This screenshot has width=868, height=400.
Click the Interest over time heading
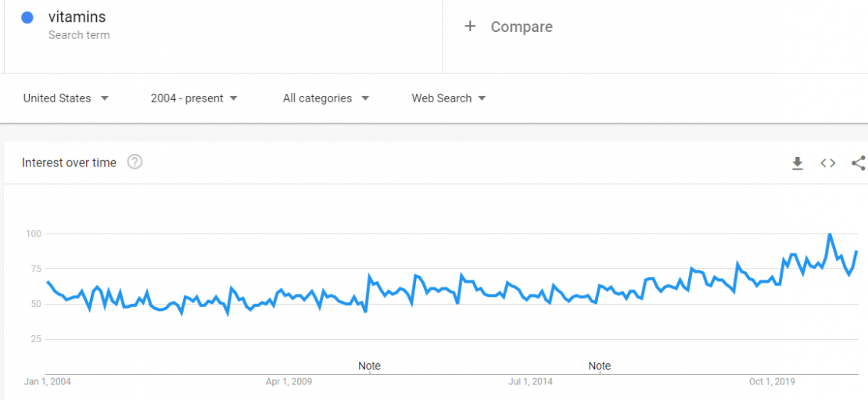point(69,162)
